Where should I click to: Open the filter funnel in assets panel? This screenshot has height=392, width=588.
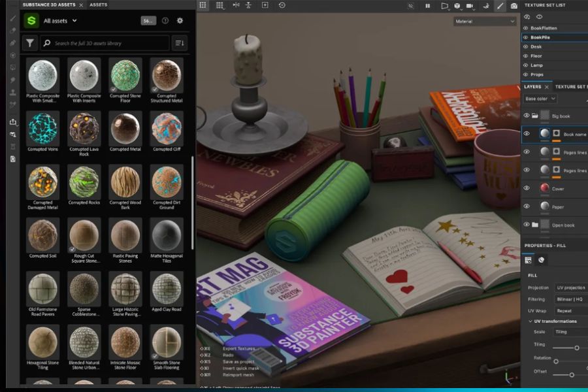[29, 43]
